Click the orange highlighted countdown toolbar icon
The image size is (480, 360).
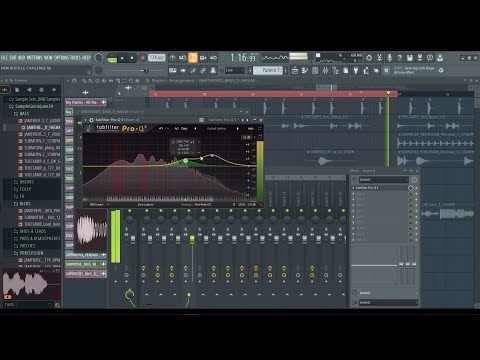tap(193, 58)
